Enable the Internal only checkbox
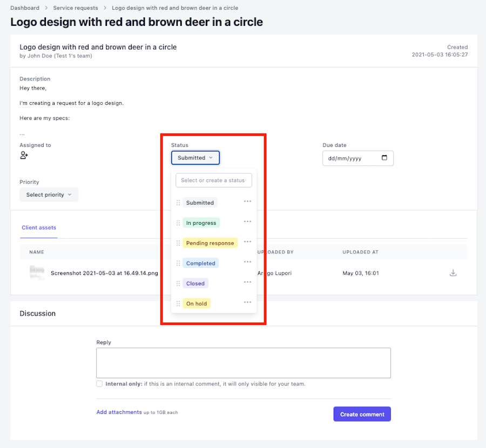The height and width of the screenshot is (448, 486). [x=99, y=383]
